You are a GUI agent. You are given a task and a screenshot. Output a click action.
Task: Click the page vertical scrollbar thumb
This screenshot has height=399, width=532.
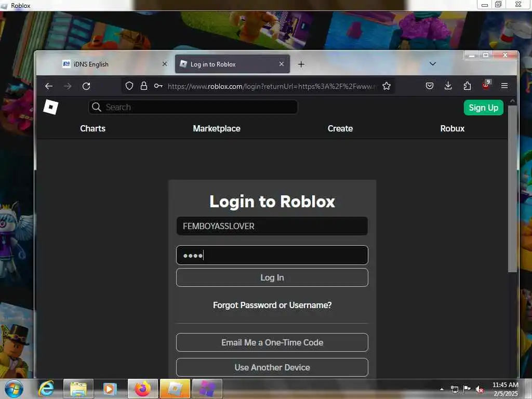(x=512, y=189)
